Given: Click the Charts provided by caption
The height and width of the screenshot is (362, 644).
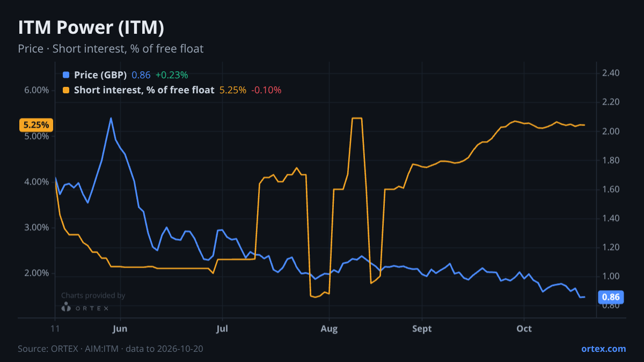Looking at the screenshot, I should pos(93,295).
